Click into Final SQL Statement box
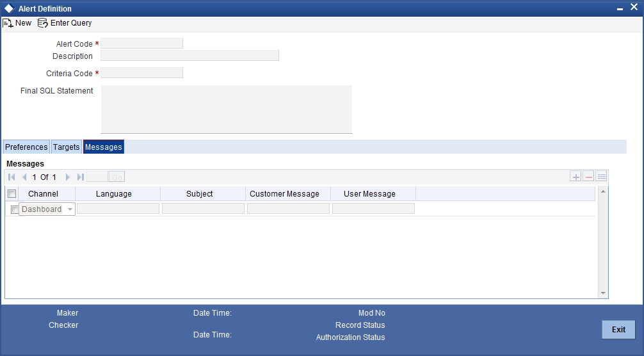644x356 pixels. point(227,109)
